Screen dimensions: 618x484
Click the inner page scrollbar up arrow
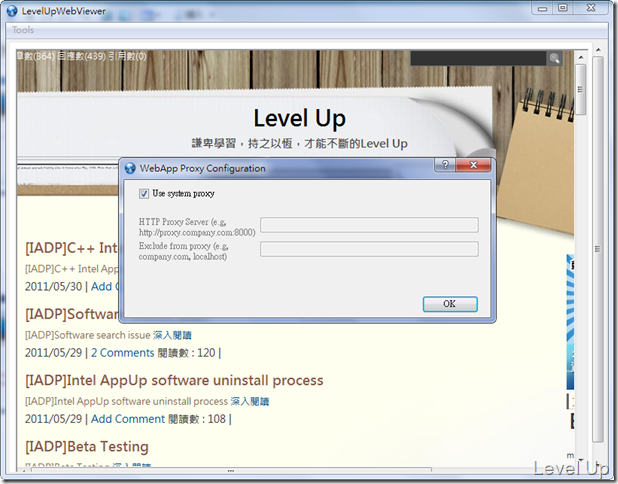(x=581, y=57)
